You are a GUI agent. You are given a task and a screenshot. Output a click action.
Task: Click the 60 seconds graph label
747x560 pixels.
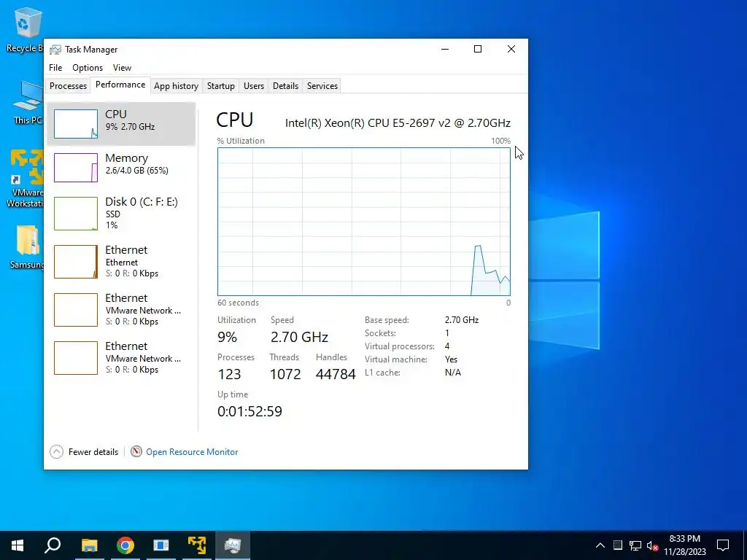click(239, 303)
